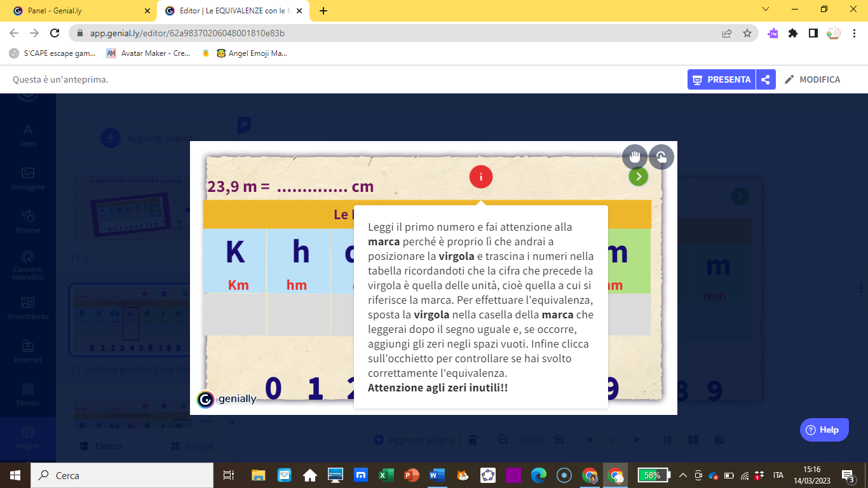The width and height of the screenshot is (868, 488).
Task: Toggle the Chrome side panel
Action: point(813,33)
